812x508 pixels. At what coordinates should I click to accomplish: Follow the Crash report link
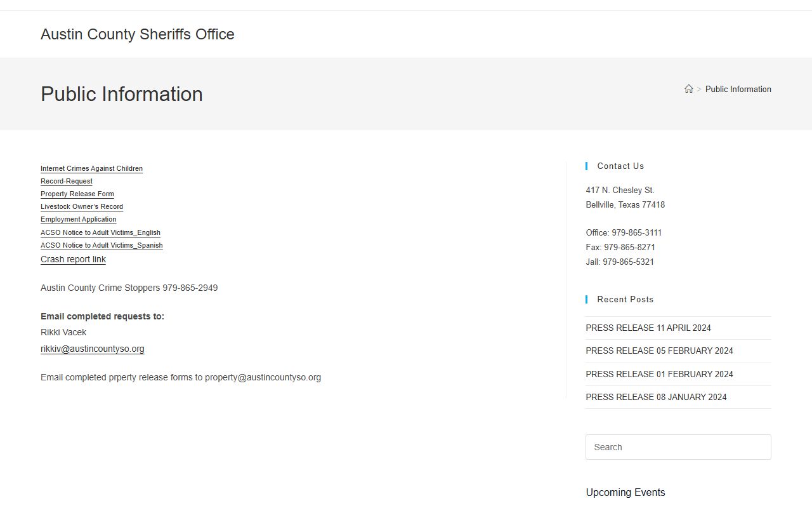pos(73,259)
